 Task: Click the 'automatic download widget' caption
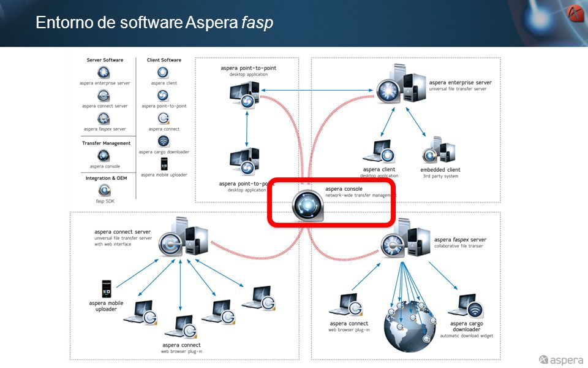tap(467, 335)
